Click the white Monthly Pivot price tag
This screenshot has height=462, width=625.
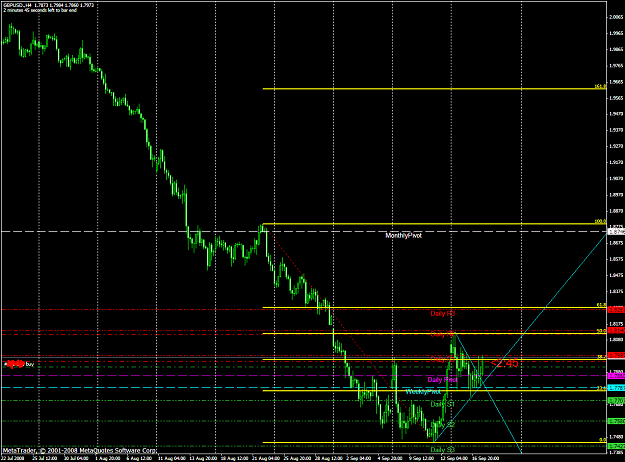pyautogui.click(x=615, y=231)
